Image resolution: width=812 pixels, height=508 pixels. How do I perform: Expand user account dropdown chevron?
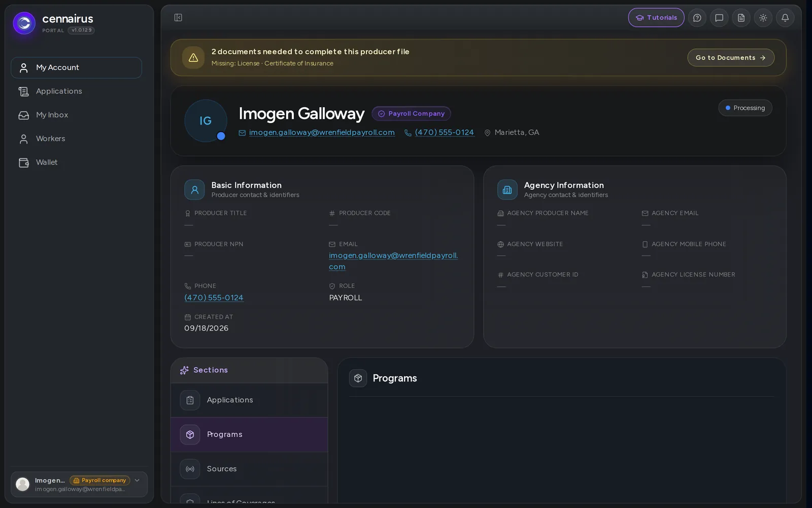pyautogui.click(x=137, y=481)
